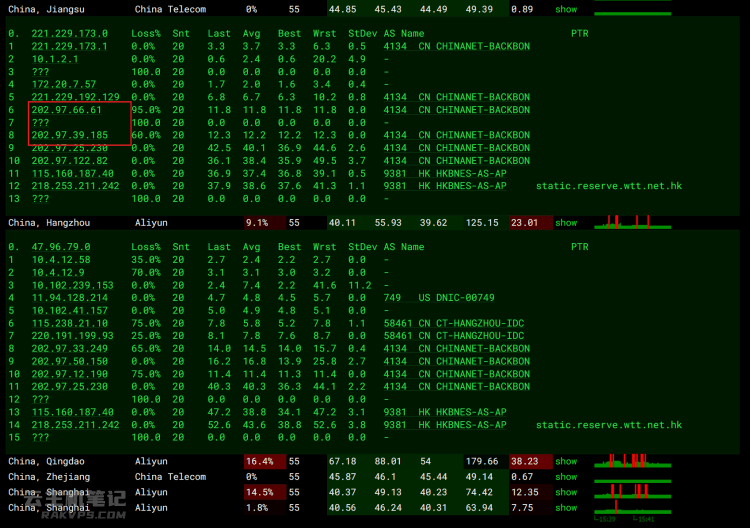This screenshot has height=528, width=750.
Task: Open IP link 221.229.173.1
Action: pos(69,46)
